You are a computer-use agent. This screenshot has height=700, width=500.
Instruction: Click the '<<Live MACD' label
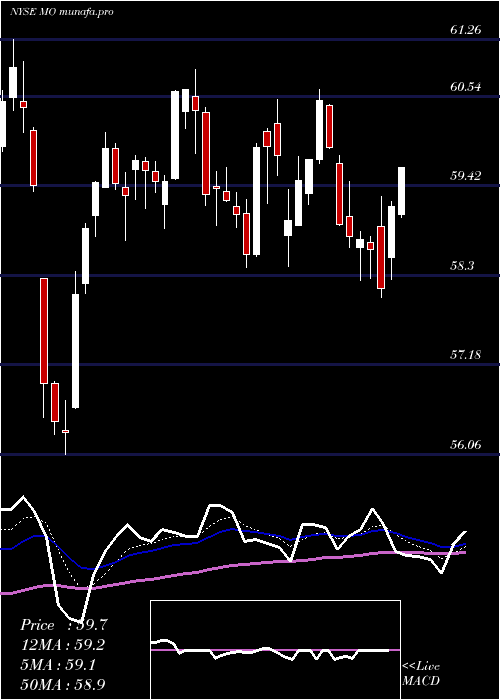[421, 674]
